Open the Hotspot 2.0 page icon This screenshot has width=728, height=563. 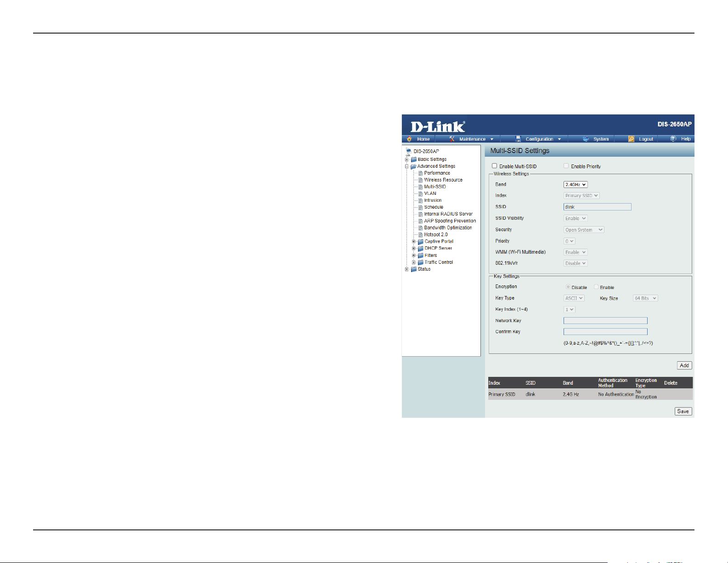pos(420,235)
